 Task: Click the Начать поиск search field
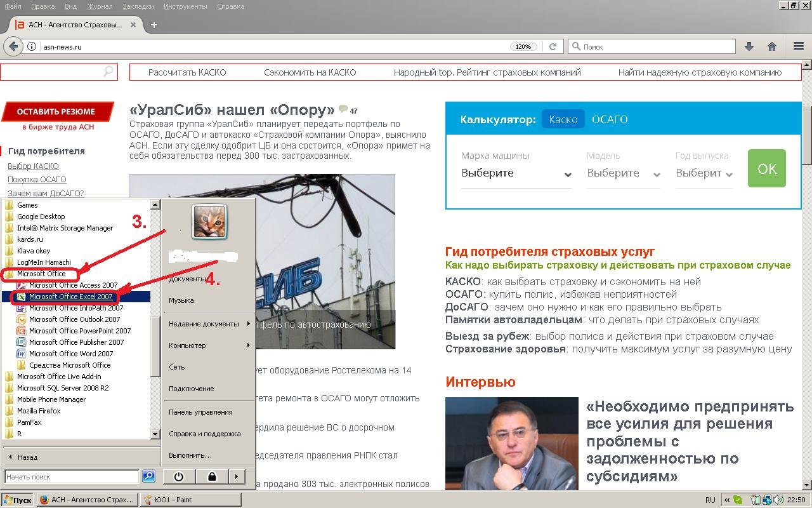[71, 476]
